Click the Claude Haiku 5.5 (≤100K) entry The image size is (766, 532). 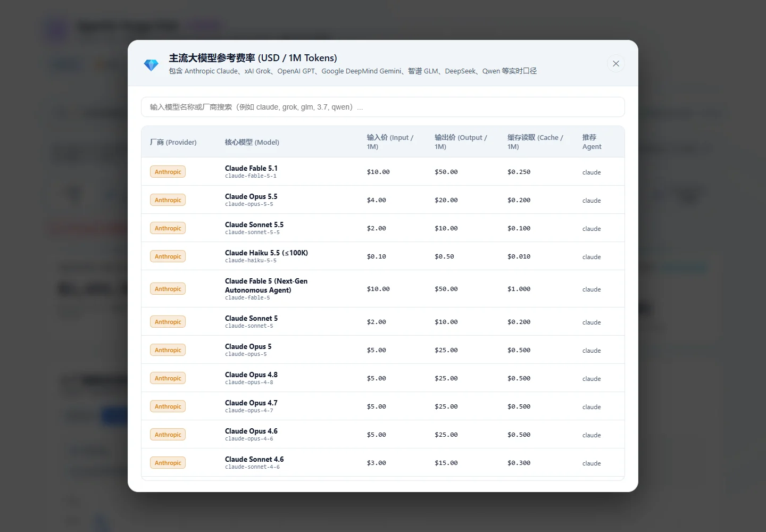pos(267,253)
